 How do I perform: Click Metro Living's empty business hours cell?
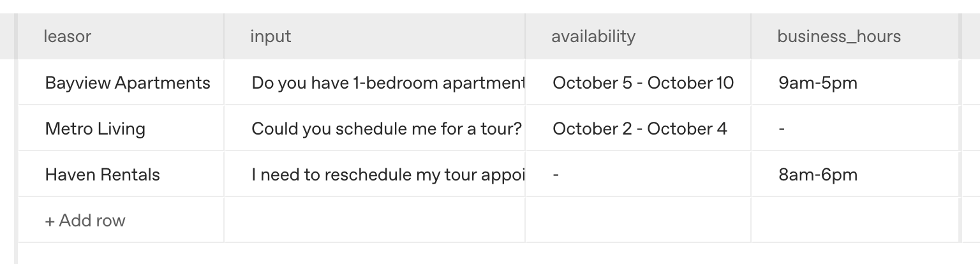pos(855,129)
